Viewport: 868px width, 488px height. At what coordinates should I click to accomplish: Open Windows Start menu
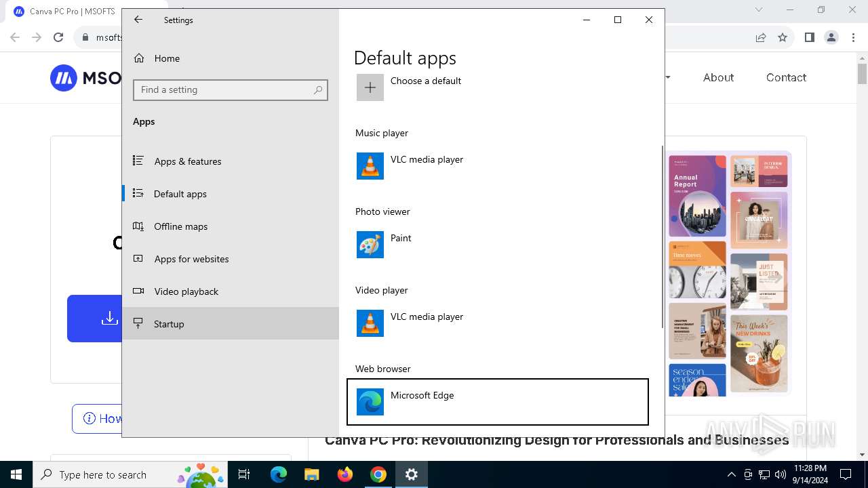[x=16, y=474]
